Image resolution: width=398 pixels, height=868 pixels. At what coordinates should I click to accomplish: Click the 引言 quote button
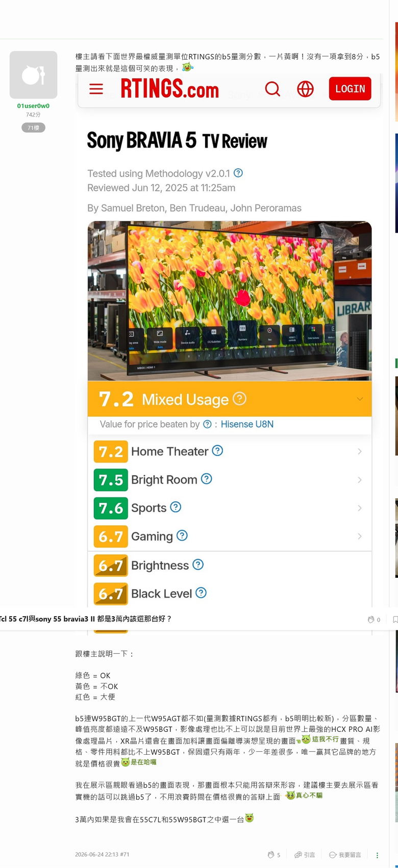click(x=305, y=855)
